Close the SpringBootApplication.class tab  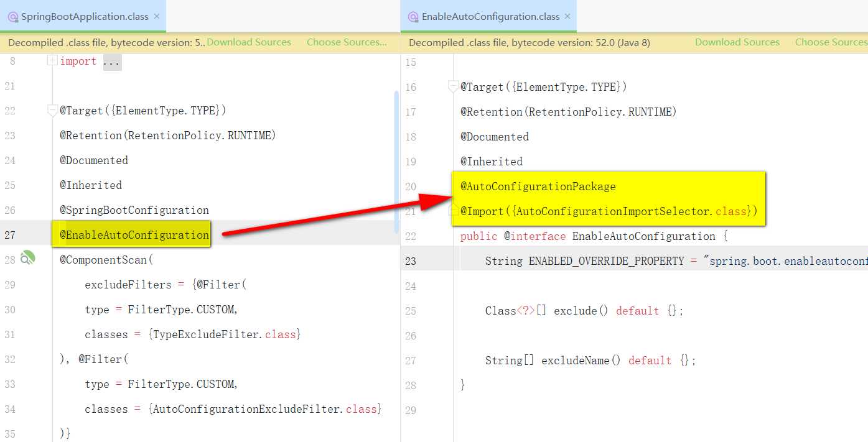pos(157,16)
